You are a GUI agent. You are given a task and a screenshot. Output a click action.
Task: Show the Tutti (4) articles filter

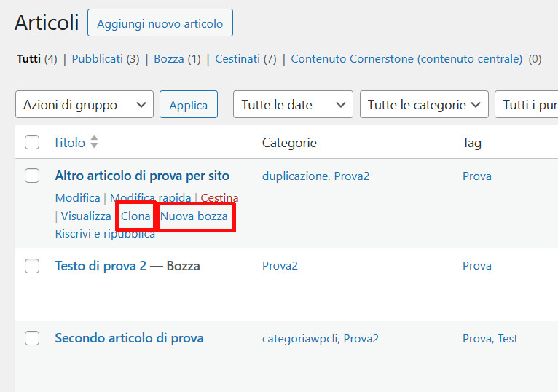tap(36, 59)
